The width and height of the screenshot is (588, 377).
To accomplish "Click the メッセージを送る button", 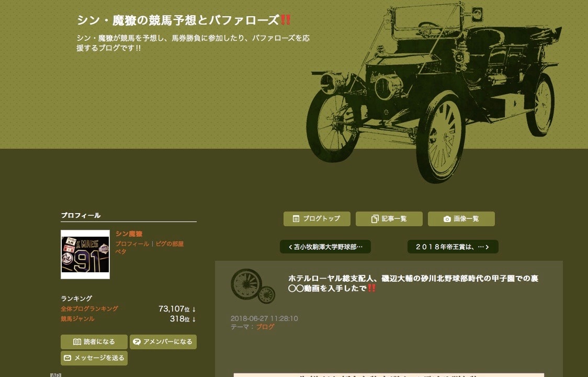I will click(x=94, y=358).
